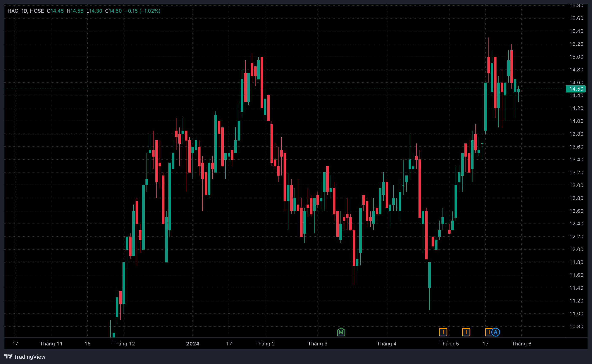Click the 13.40 price scale label
The height and width of the screenshot is (364, 592).
click(x=576, y=159)
